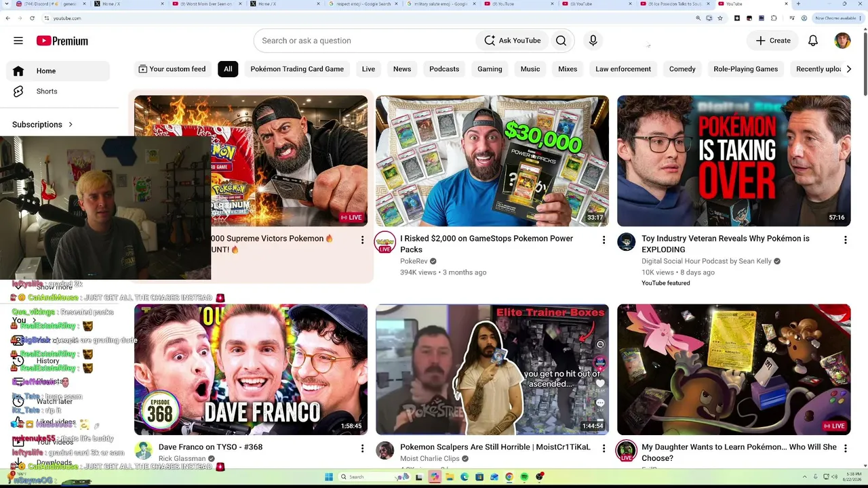
Task: Open Google Chrome from the taskbar
Action: 509,477
